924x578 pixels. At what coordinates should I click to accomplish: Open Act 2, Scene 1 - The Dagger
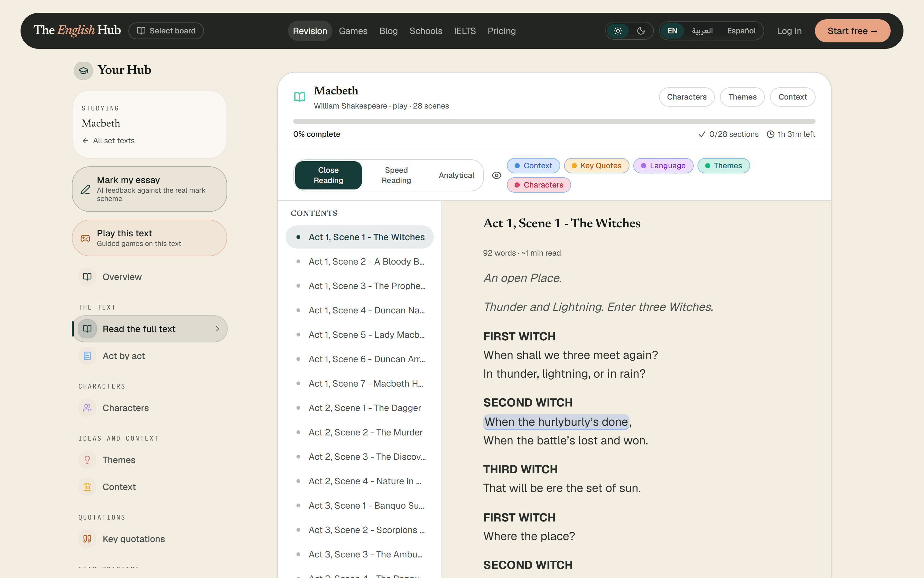(x=360, y=408)
